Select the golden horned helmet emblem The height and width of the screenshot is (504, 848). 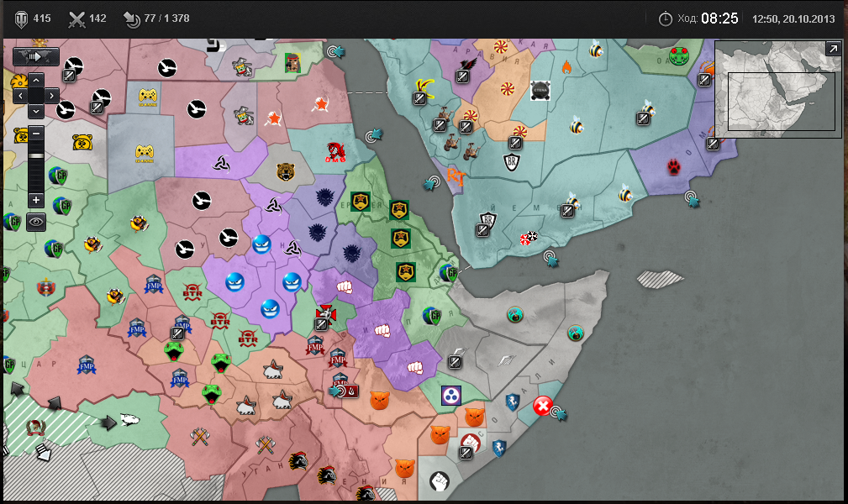(x=425, y=87)
